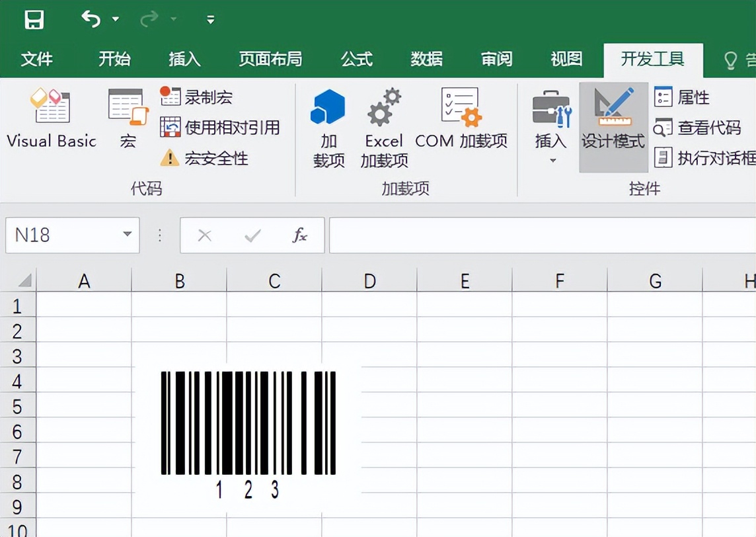Open COM 加载项 dialog
The width and height of the screenshot is (756, 537).
click(461, 118)
